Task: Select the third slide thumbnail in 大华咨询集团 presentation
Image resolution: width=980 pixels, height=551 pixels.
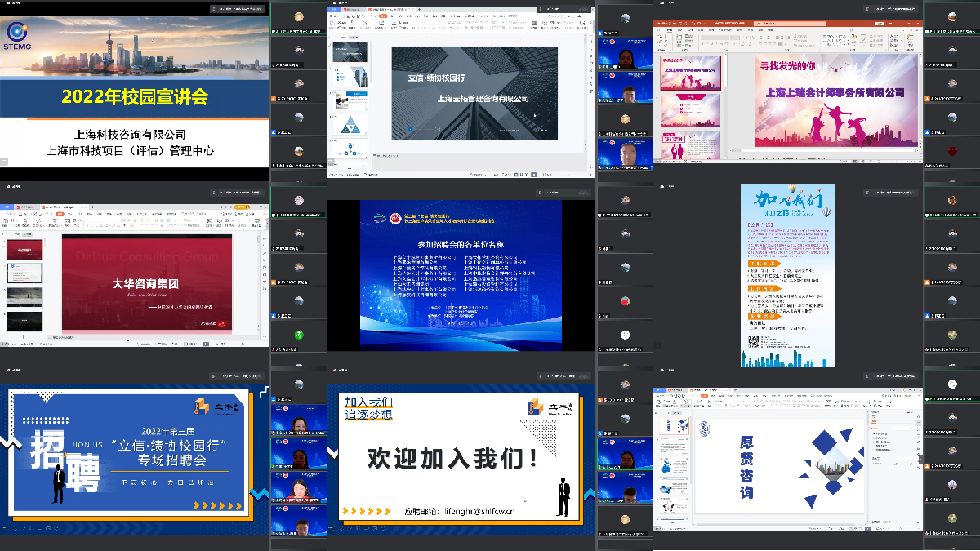Action: (24, 296)
